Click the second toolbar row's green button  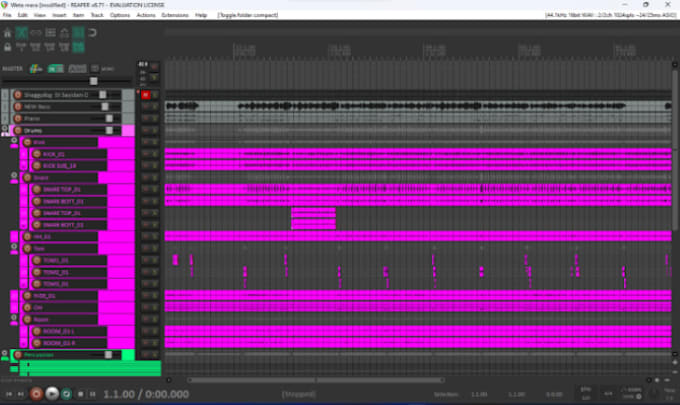[x=78, y=47]
